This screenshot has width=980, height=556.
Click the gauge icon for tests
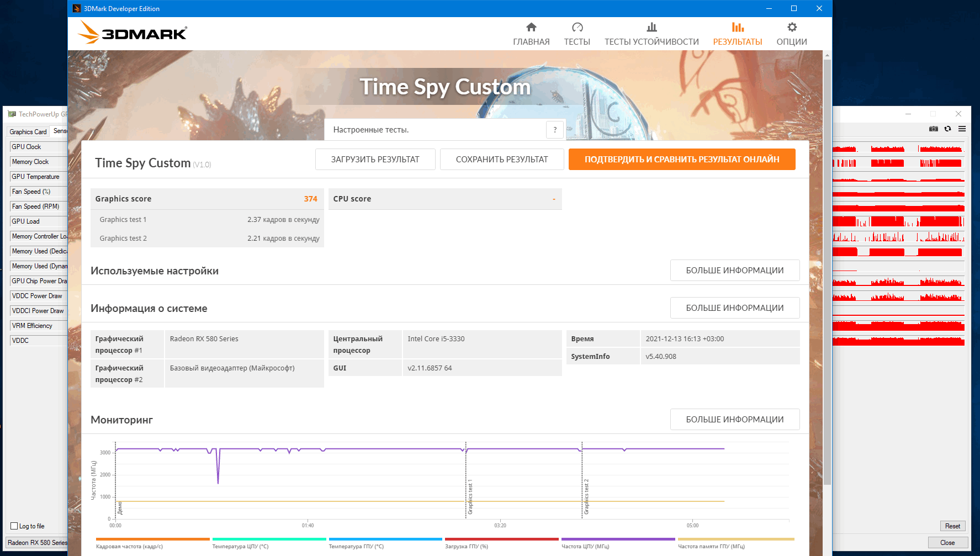578,27
